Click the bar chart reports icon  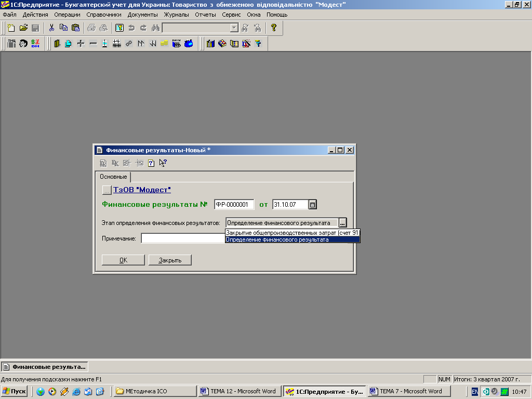coord(210,44)
